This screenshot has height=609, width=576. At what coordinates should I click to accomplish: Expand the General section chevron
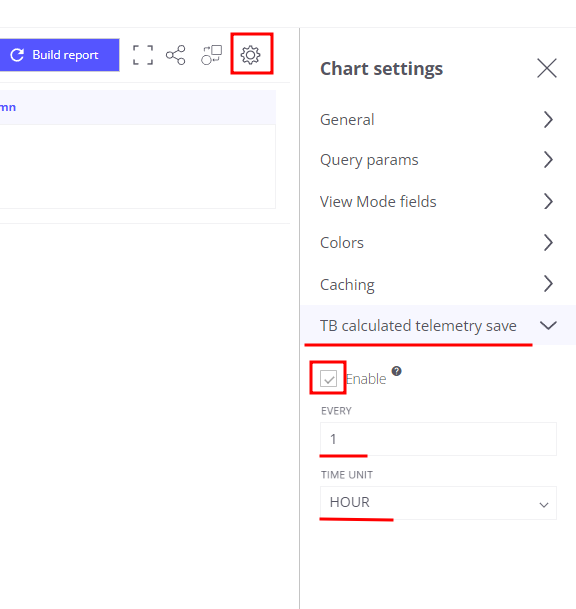pyautogui.click(x=548, y=120)
